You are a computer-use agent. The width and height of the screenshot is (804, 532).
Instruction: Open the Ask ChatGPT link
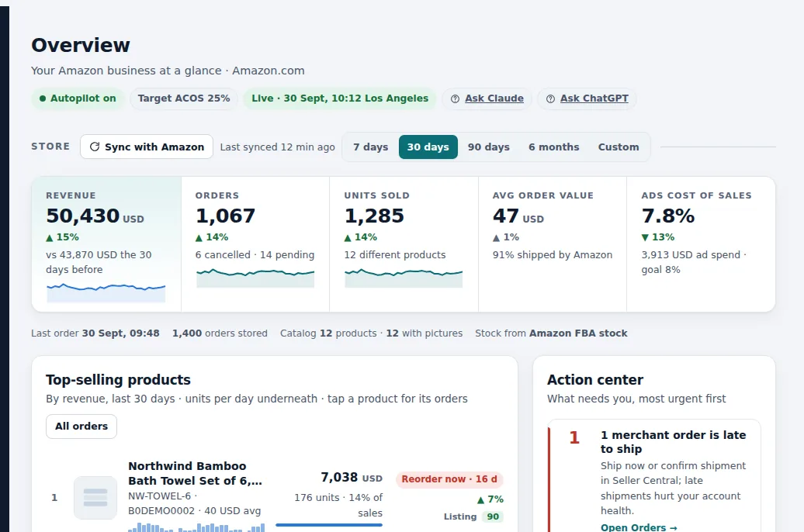click(594, 98)
